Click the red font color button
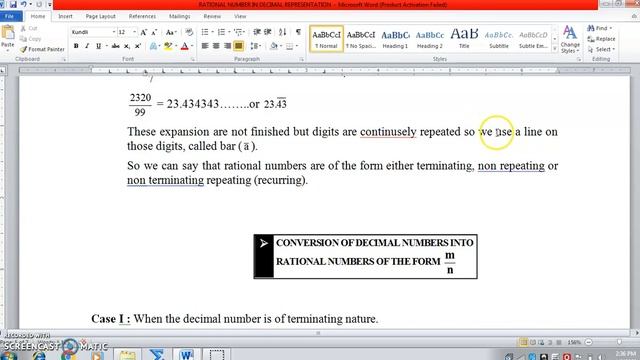This screenshot has height=360, width=640. click(184, 46)
